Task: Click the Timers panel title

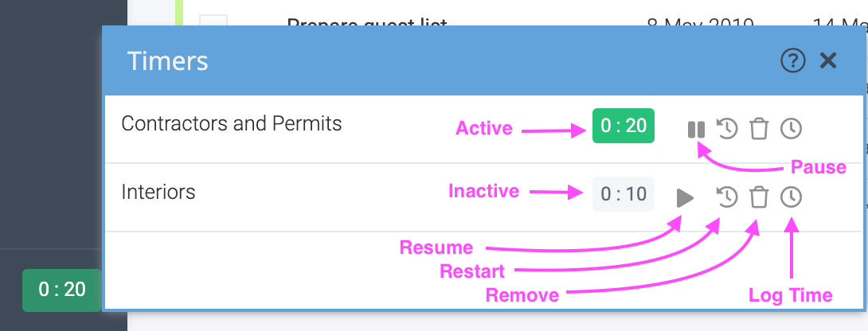Action: pyautogui.click(x=168, y=61)
